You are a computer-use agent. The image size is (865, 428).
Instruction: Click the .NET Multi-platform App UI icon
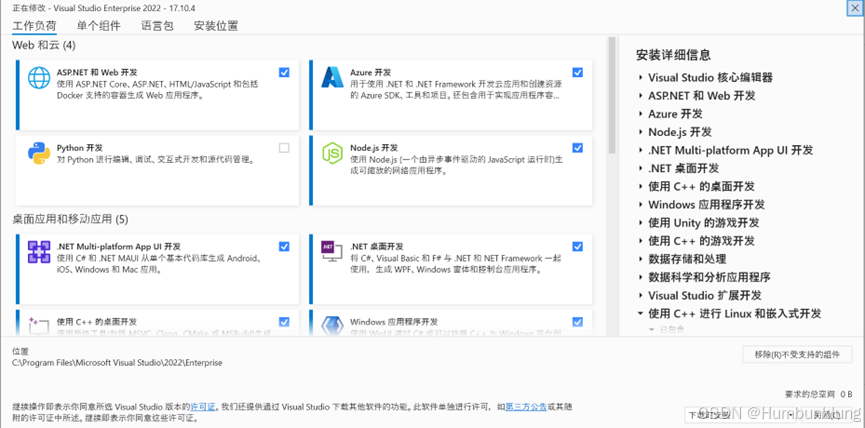point(39,252)
